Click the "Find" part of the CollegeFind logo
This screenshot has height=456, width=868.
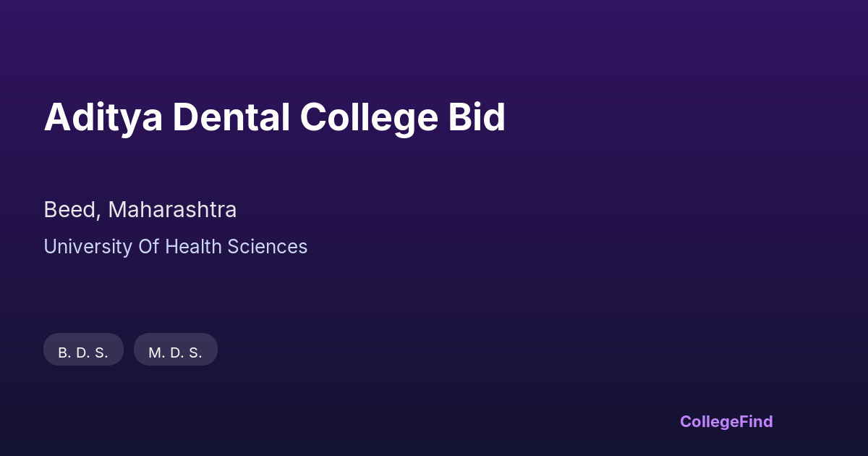756,421
